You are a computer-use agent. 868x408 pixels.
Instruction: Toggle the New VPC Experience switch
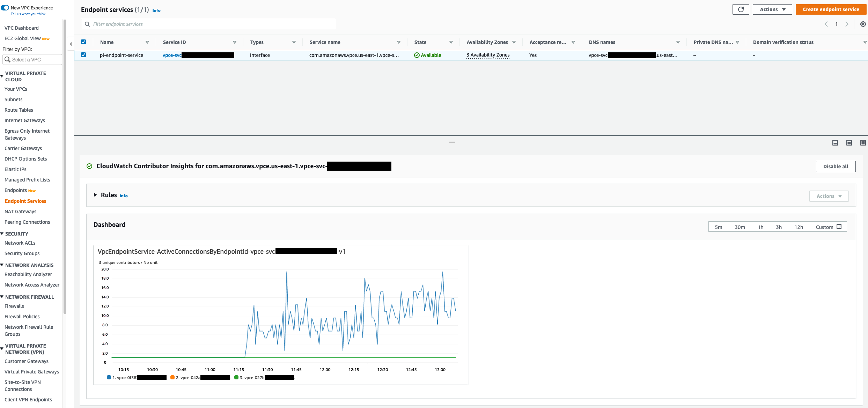click(5, 8)
